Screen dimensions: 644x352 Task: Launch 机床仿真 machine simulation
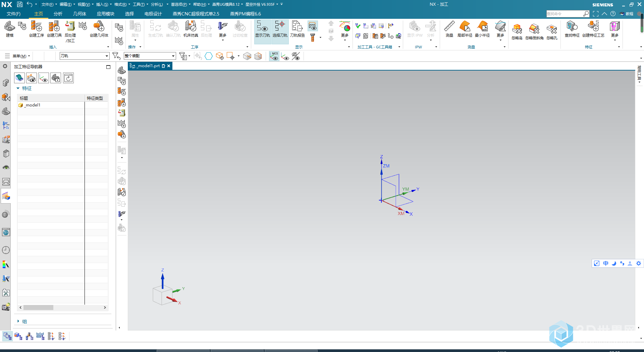[191, 29]
